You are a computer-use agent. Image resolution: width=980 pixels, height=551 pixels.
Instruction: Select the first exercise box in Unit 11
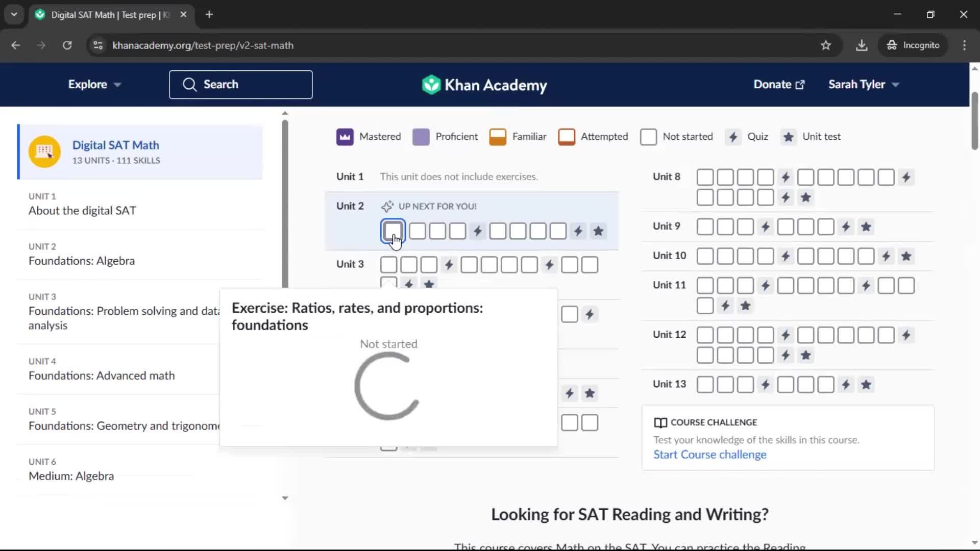coord(705,286)
